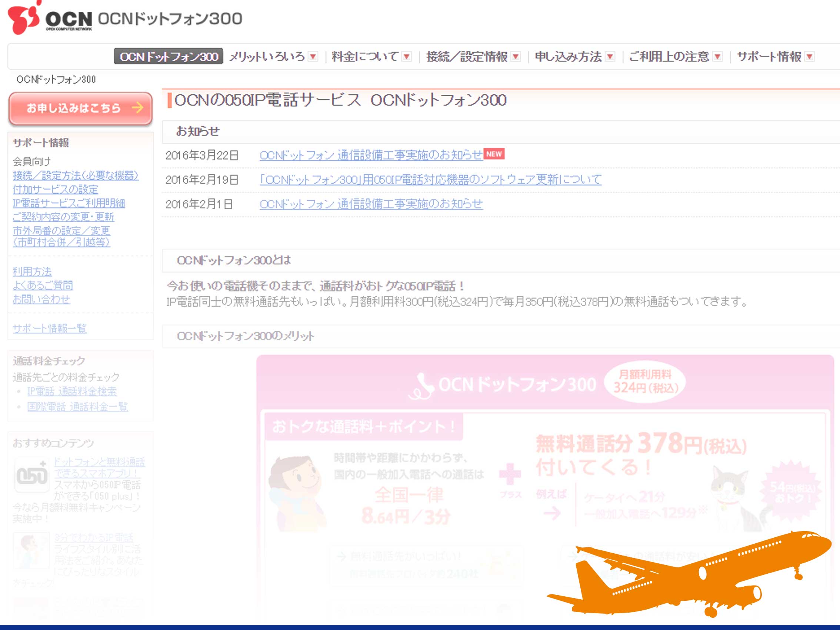This screenshot has width=840, height=630.
Task: Open the 申し込み方法 menu item
Action: pyautogui.click(x=568, y=57)
